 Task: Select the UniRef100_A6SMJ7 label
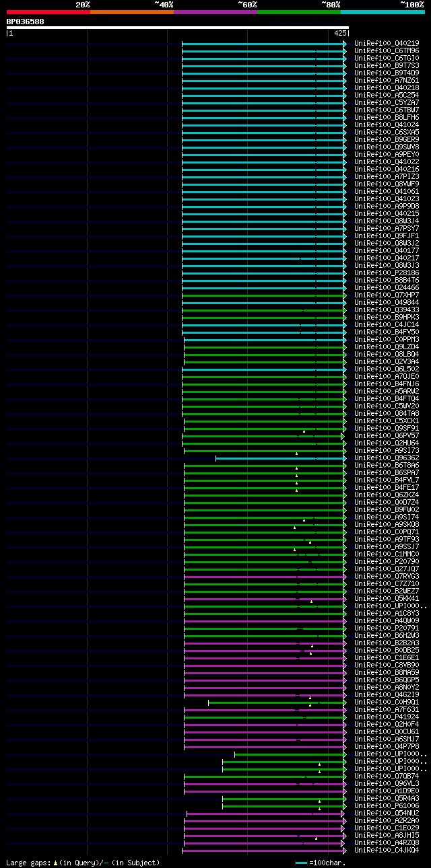pos(387,739)
